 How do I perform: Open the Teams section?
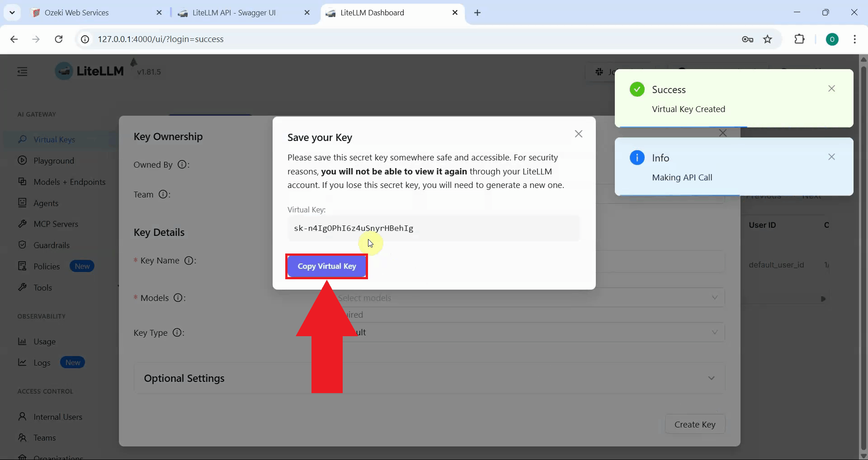coord(45,438)
